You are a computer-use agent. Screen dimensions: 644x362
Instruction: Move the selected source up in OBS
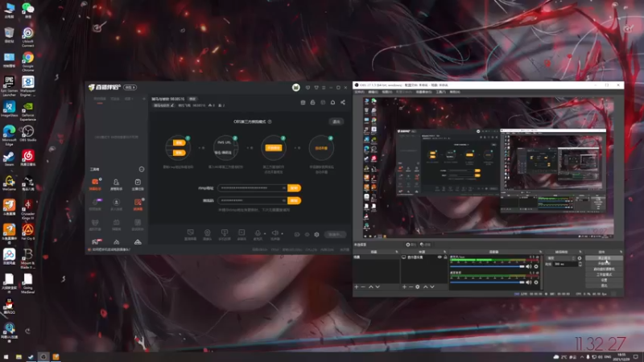tap(426, 287)
